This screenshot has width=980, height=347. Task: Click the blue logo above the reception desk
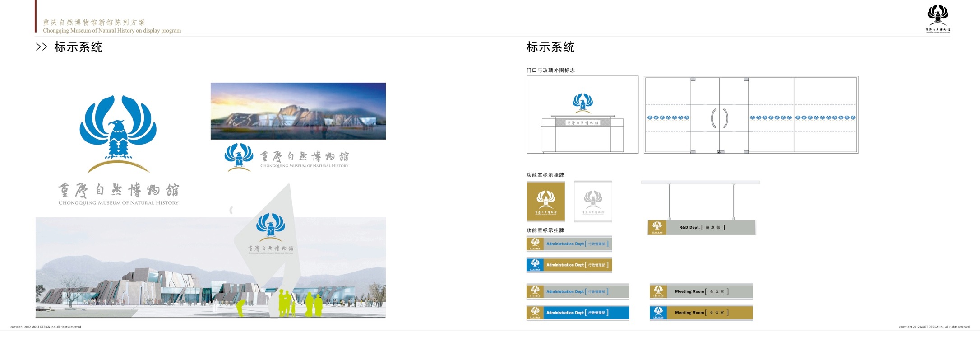[582, 102]
